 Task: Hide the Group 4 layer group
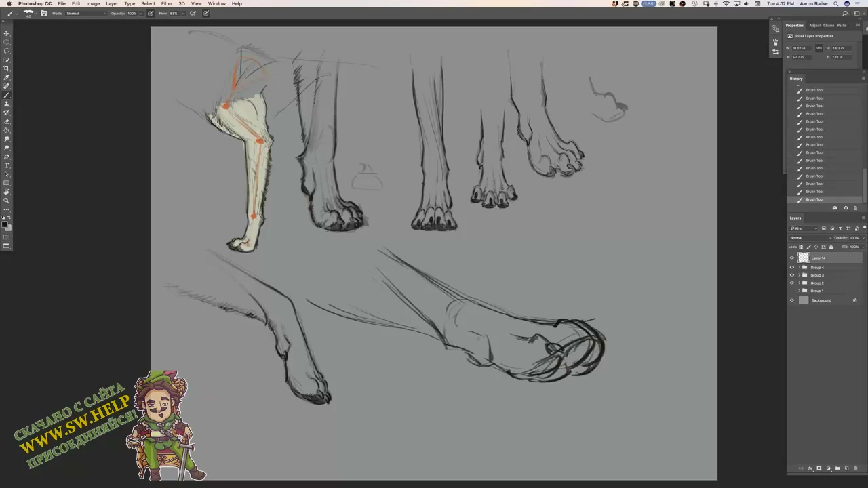coord(791,268)
